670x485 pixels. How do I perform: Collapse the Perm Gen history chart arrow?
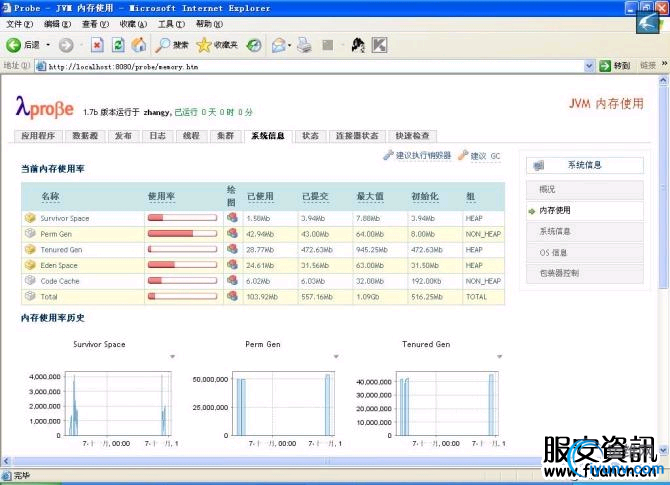336,356
